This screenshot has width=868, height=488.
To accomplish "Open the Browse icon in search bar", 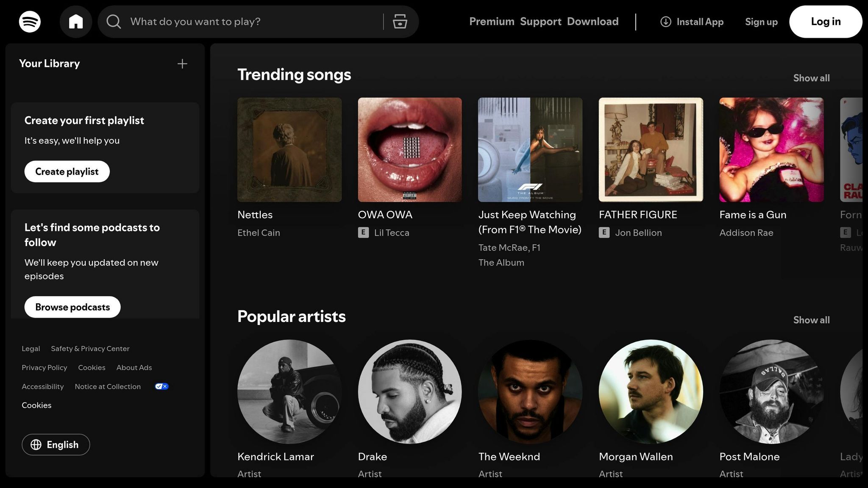I will (400, 22).
